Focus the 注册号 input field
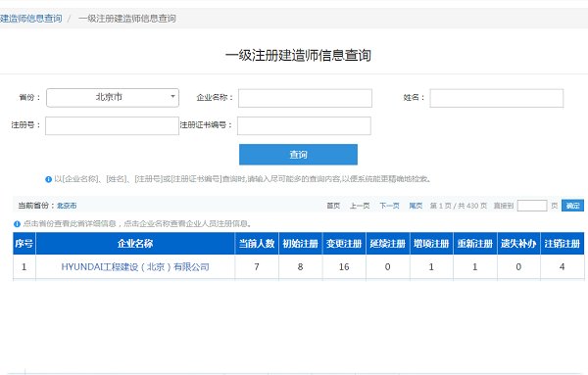 112,125
